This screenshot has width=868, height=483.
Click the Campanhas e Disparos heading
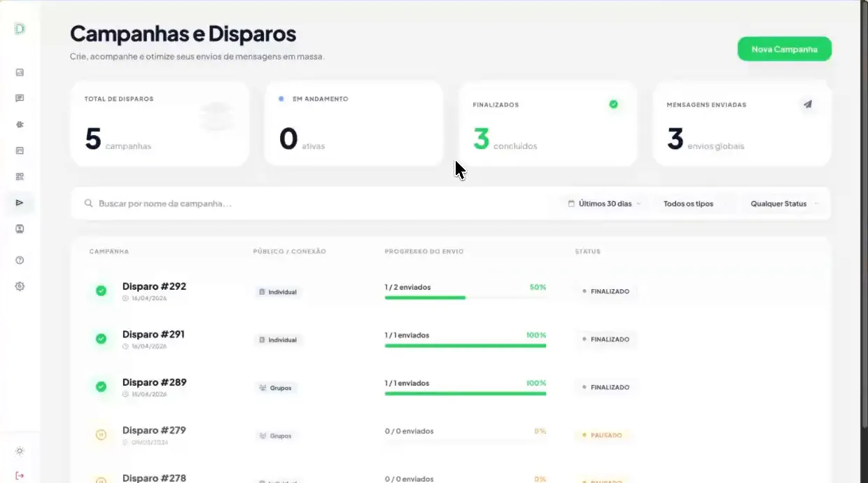click(183, 33)
